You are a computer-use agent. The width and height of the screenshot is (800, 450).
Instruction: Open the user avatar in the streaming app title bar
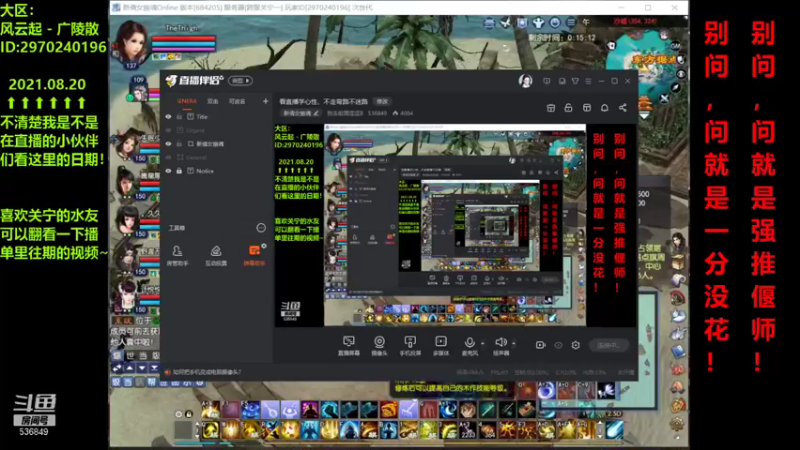tap(526, 81)
